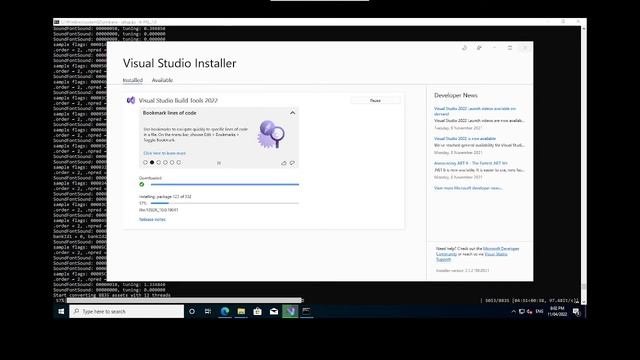Open the taskbar clock and date
640x360 pixels.
557,311
